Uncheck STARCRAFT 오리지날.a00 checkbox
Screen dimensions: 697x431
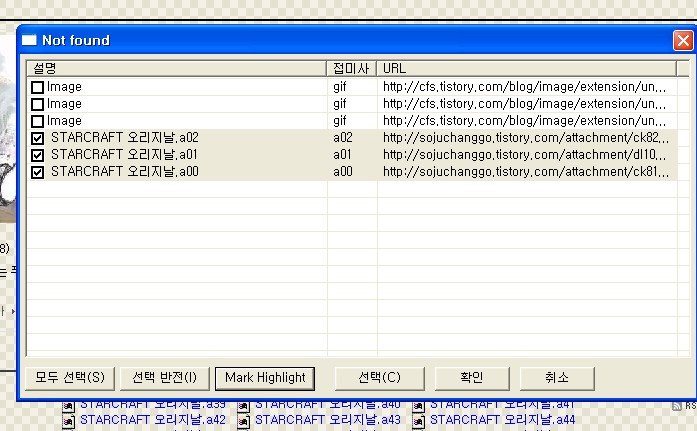pos(37,172)
